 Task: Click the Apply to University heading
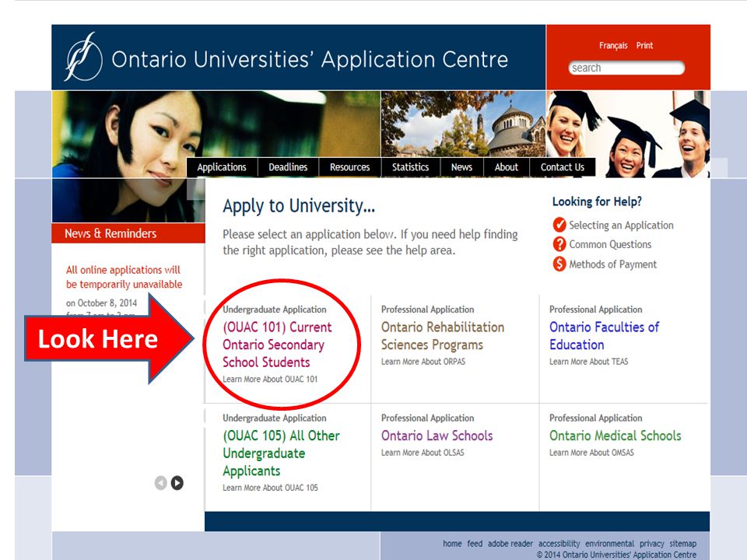[299, 206]
